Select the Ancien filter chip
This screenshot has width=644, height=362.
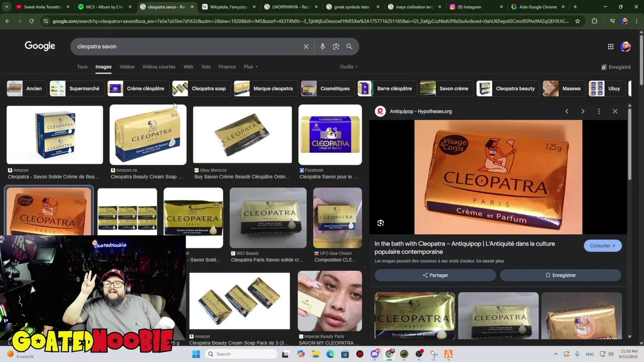click(x=27, y=88)
